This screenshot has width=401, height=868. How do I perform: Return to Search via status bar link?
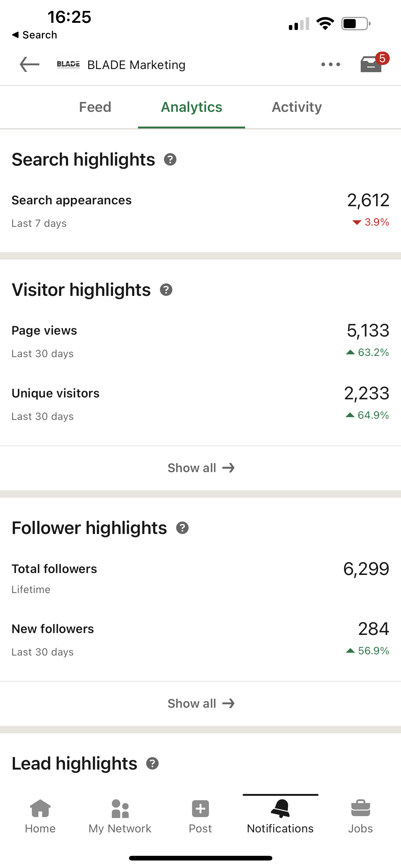tap(34, 35)
